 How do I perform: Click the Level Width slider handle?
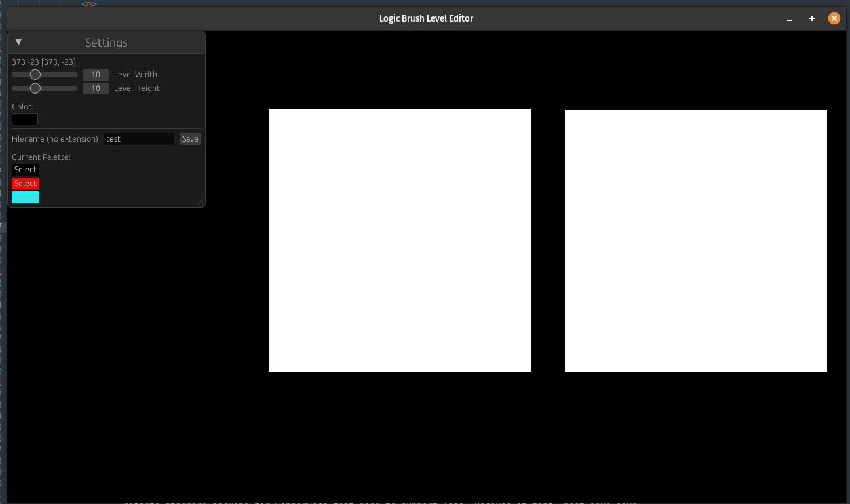[35, 75]
